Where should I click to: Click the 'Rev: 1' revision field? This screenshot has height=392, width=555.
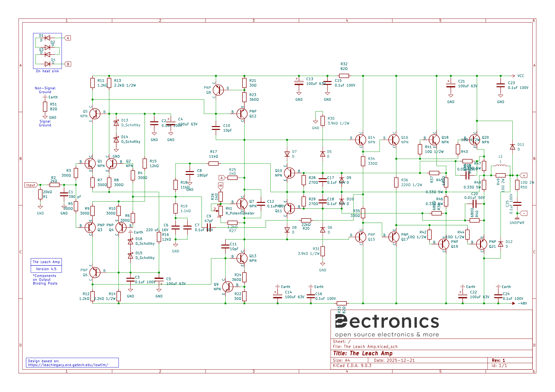click(498, 360)
